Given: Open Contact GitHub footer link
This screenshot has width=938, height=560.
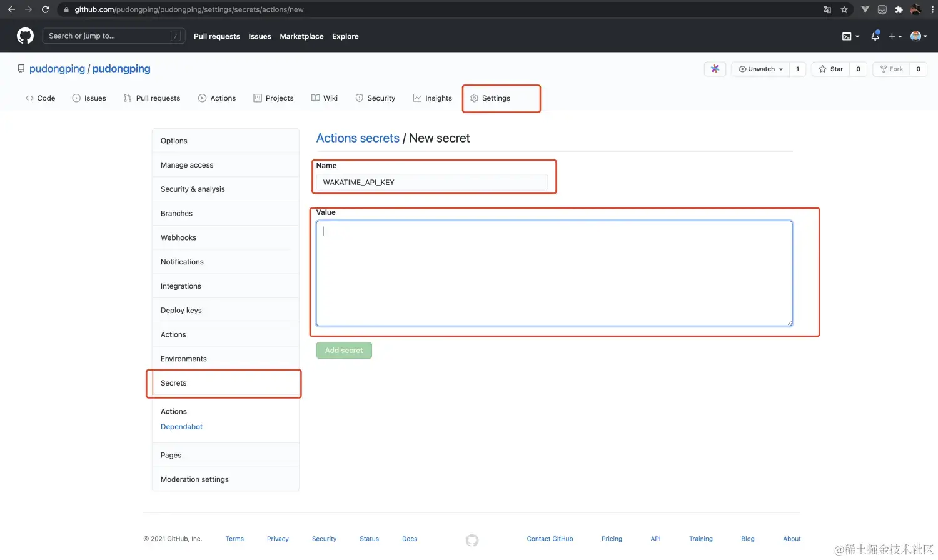Looking at the screenshot, I should coord(550,539).
